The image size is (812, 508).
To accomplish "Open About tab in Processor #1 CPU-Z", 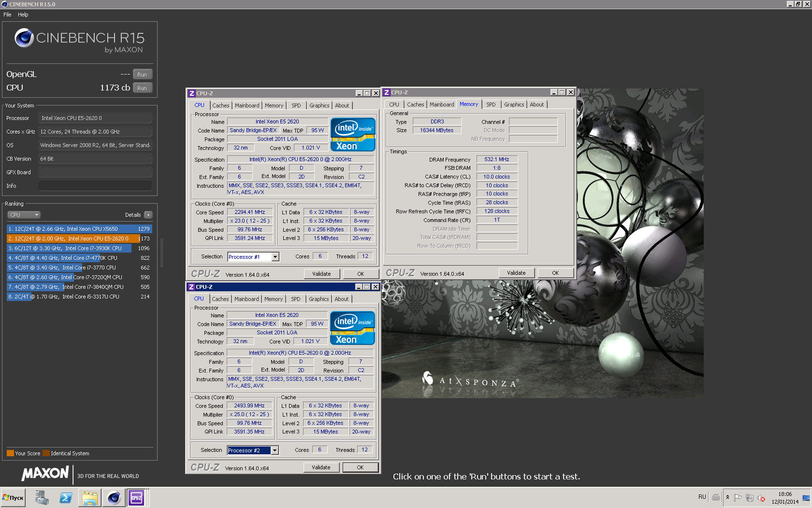I will coord(342,105).
